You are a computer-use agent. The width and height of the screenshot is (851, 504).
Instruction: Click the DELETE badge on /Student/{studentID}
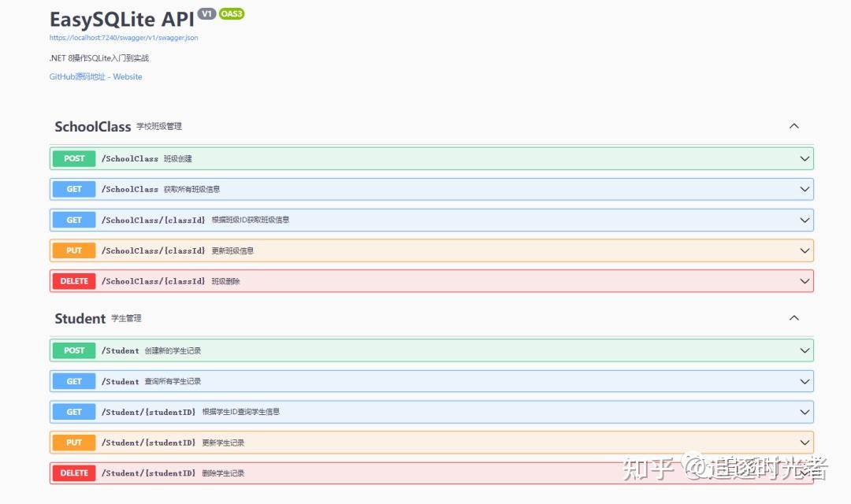click(x=73, y=472)
